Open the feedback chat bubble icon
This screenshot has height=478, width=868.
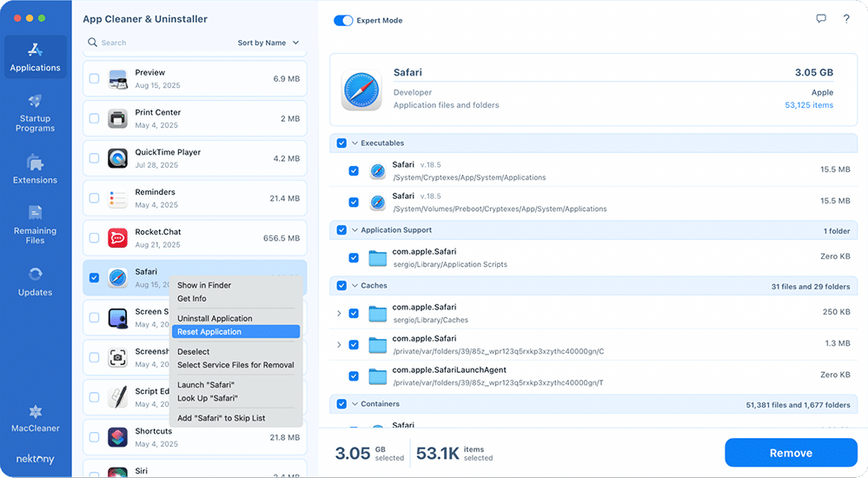point(821,19)
